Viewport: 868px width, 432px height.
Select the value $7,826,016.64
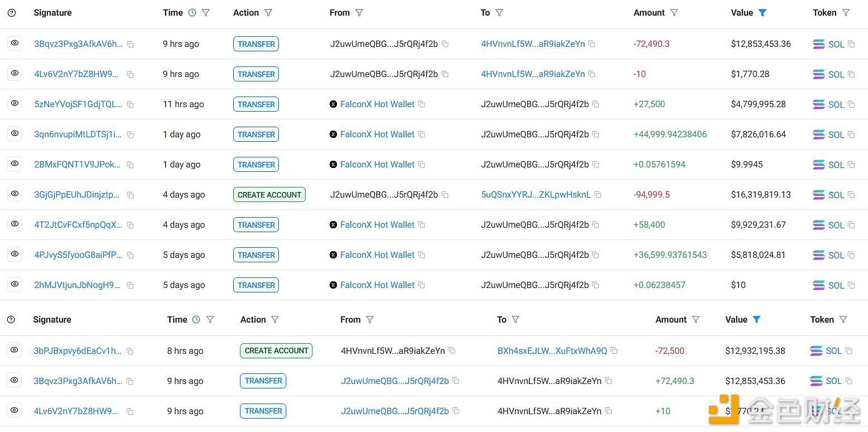[x=759, y=135]
